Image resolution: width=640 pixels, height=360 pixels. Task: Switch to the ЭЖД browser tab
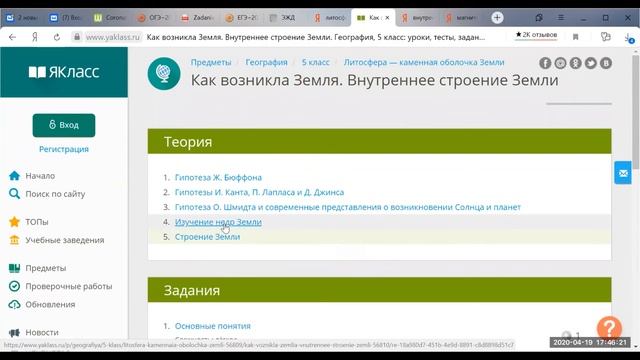point(286,18)
